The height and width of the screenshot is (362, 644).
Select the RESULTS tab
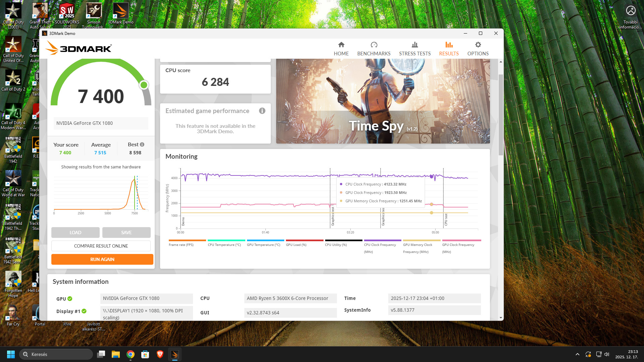[449, 49]
